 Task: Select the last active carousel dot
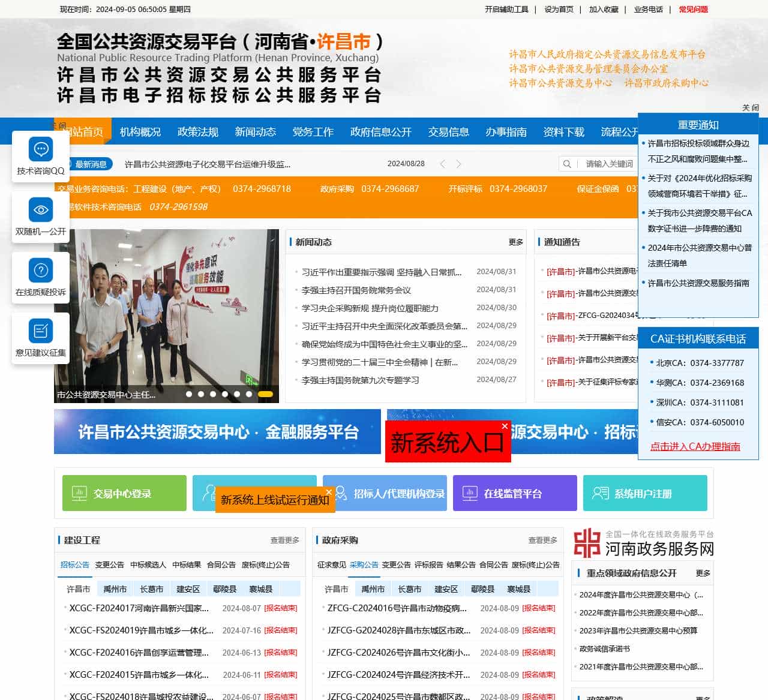click(x=265, y=394)
